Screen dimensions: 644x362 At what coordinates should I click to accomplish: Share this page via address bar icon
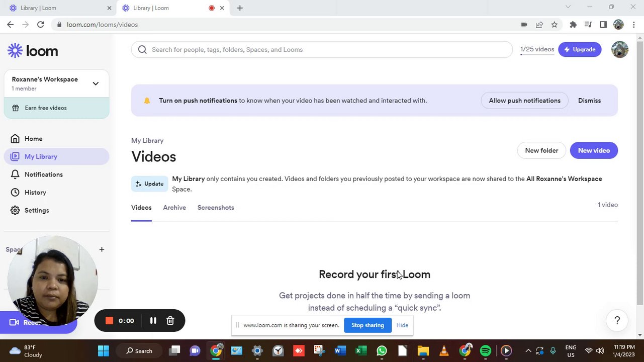539,25
